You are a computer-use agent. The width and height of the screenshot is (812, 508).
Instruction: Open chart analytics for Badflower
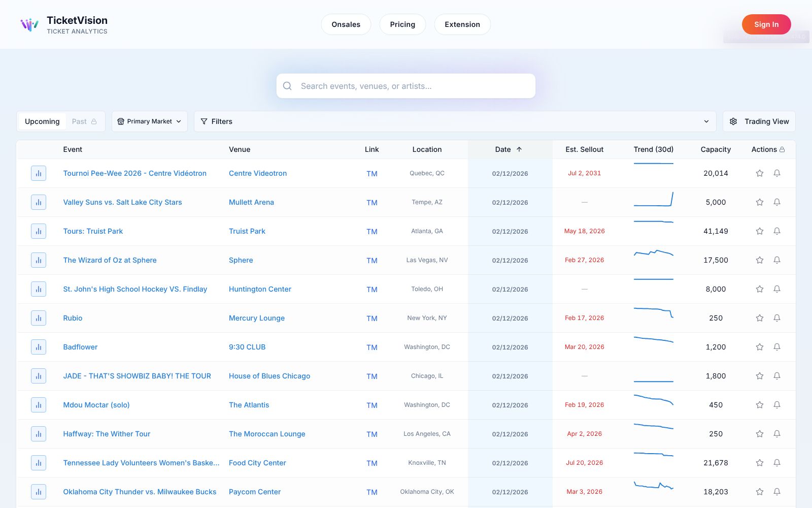coord(39,347)
